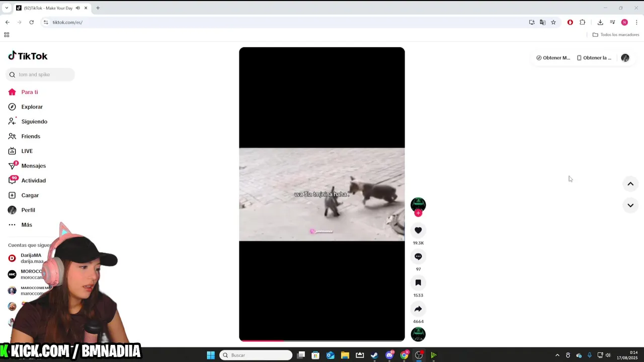Image resolution: width=644 pixels, height=362 pixels.
Task: Pause the playing cat video
Action: point(322,194)
